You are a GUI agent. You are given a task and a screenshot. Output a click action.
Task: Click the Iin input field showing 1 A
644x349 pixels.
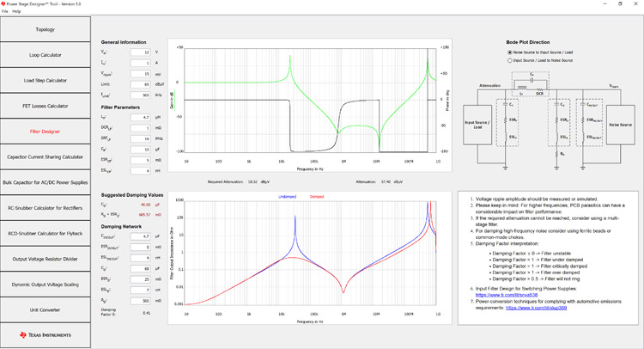(x=141, y=63)
